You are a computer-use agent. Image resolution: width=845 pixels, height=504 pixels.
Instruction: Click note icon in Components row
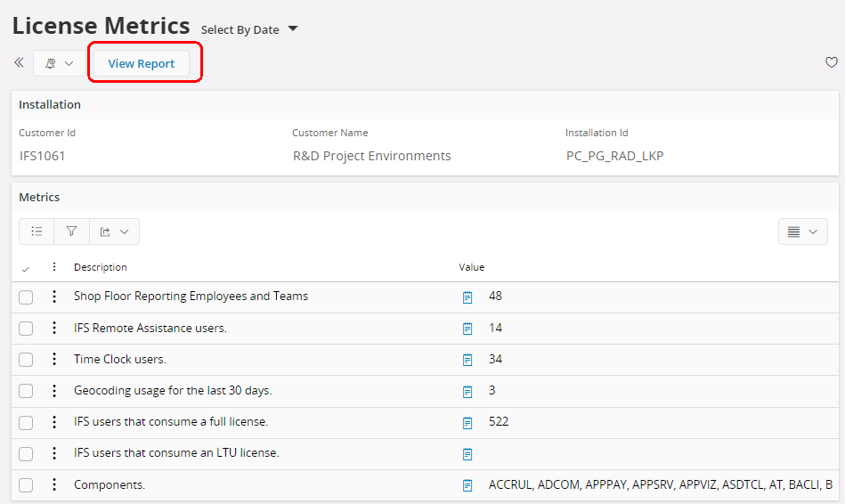click(467, 485)
